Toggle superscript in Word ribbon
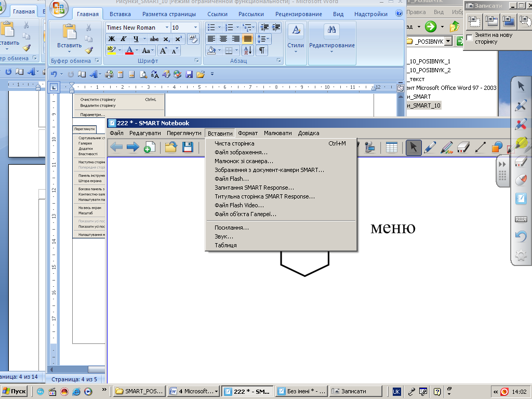Image resolution: width=532 pixels, height=399 pixels. [178, 39]
